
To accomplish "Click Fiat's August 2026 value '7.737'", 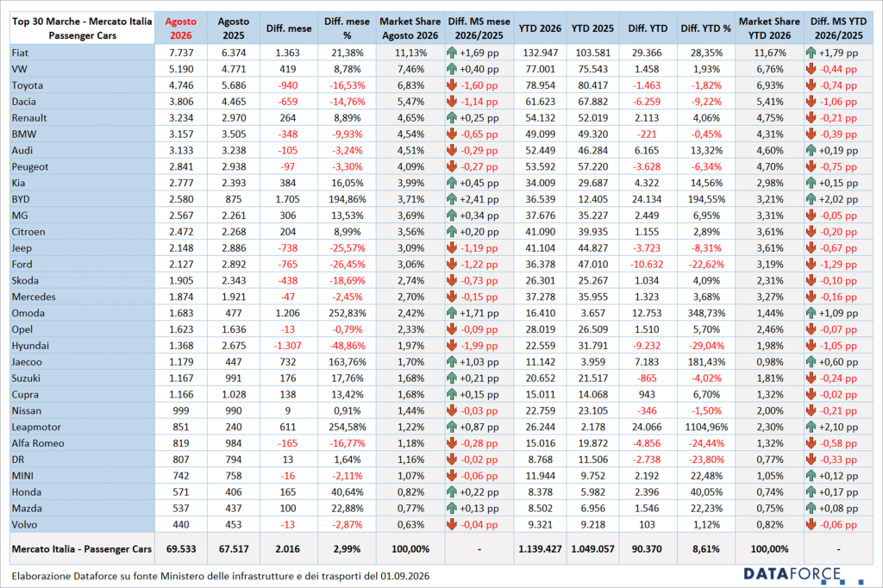I will pos(181,53).
